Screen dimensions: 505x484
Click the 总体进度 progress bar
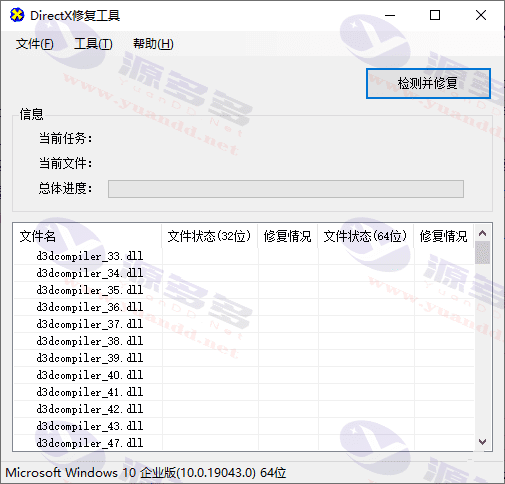pyautogui.click(x=286, y=189)
